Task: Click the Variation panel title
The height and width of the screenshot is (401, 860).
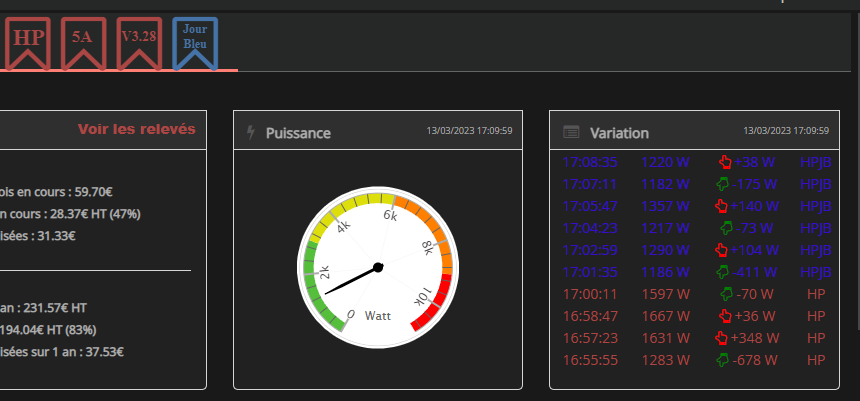Action: (x=619, y=133)
